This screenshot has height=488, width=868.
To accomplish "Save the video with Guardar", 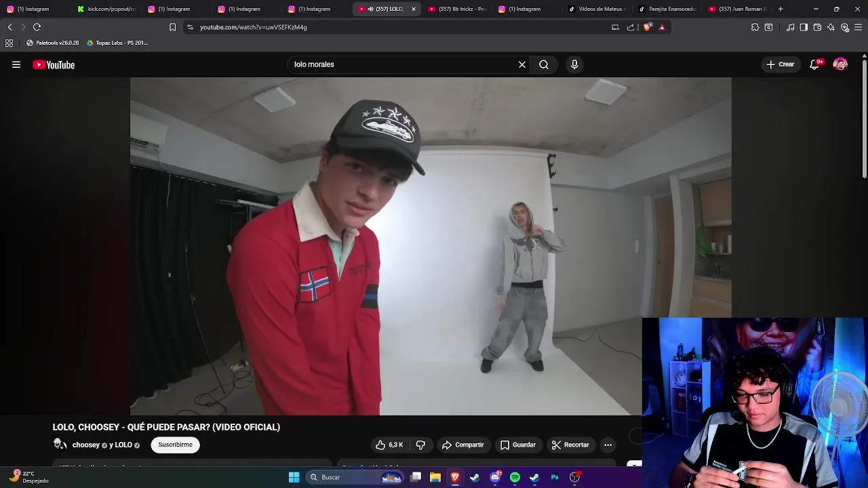I will click(518, 445).
